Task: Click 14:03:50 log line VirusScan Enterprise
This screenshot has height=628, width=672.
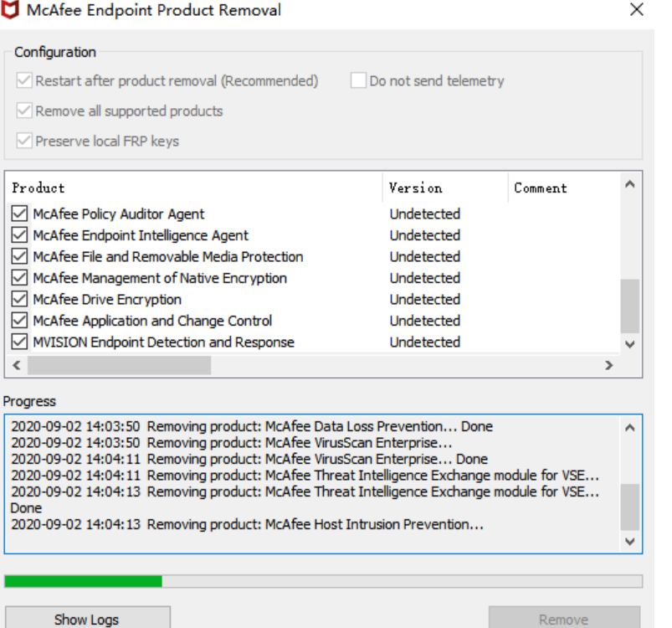Action: (232, 442)
